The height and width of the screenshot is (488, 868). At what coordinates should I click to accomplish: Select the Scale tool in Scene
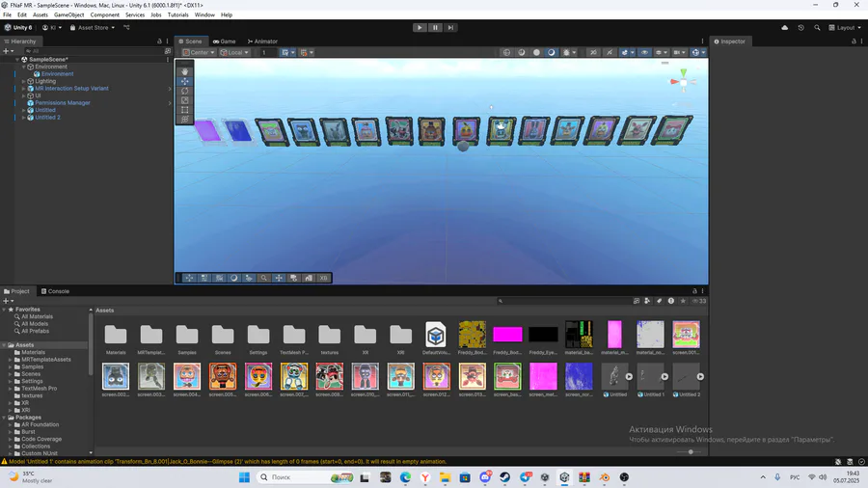(x=185, y=100)
